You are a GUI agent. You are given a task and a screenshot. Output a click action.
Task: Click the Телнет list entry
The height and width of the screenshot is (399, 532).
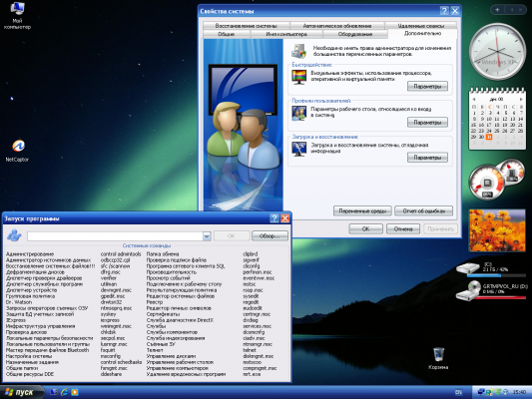155,350
